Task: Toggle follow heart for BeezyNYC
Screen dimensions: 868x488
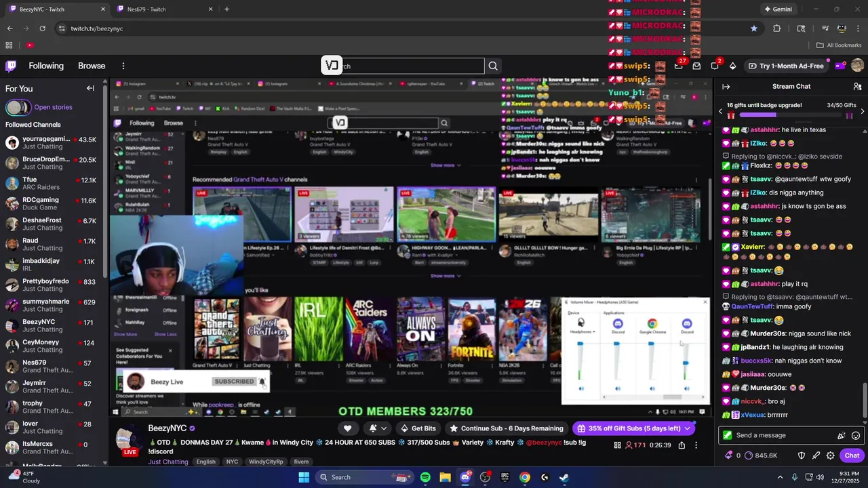Action: tap(347, 428)
